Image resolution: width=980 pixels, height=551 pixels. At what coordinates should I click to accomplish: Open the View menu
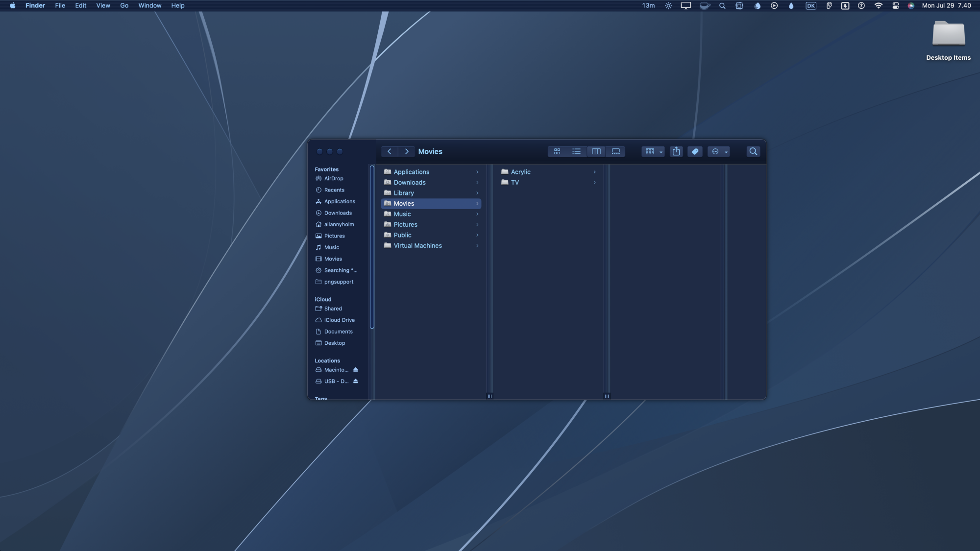[103, 6]
